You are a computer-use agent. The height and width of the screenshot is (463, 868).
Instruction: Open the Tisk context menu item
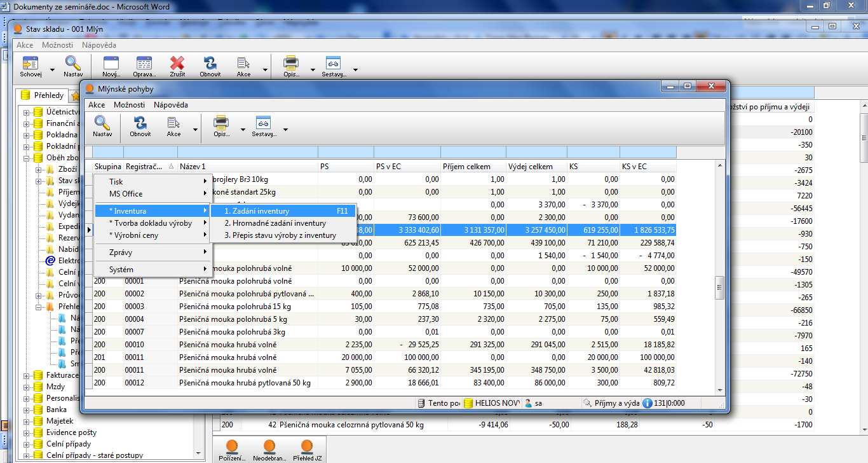(153, 182)
